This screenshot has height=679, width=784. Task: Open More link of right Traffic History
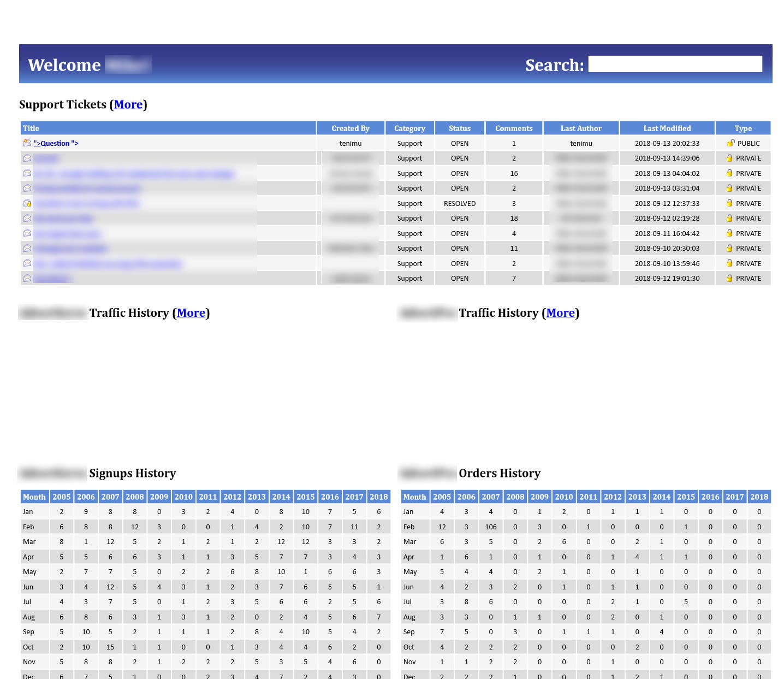(561, 313)
